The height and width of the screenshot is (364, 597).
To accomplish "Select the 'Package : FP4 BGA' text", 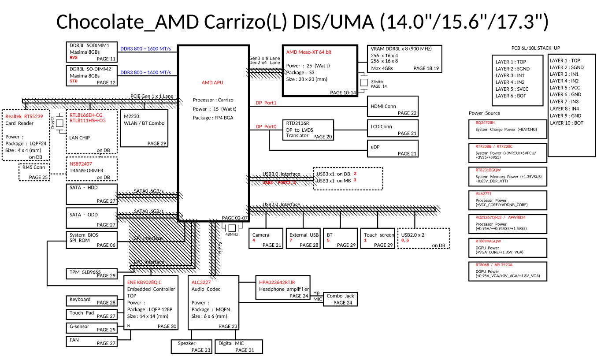I will [213, 118].
